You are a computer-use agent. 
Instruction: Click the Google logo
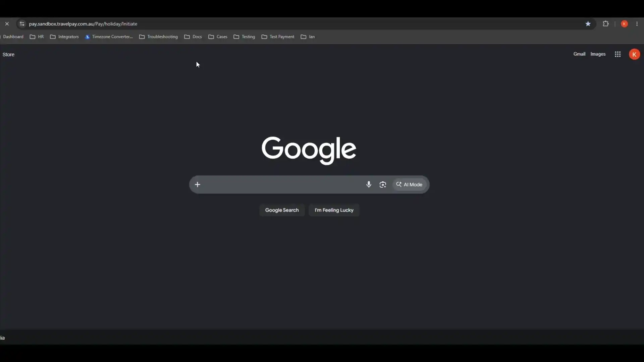tap(309, 150)
